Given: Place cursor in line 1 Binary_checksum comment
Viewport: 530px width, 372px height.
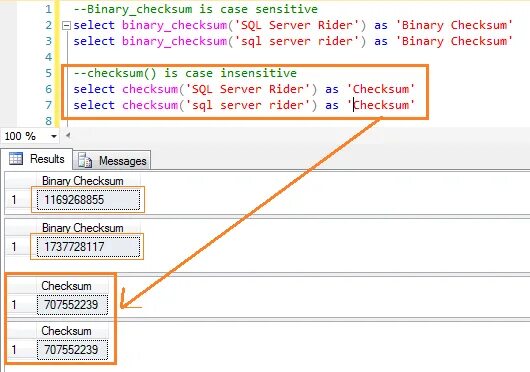Looking at the screenshot, I should pyautogui.click(x=196, y=9).
